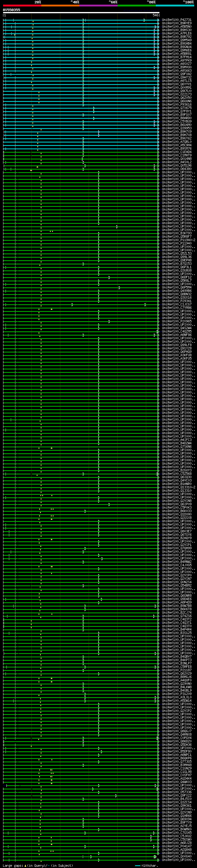Screen dimensions: 197x868
Task: Select hit label UniRef100_B7FM14
Action: [176, 57]
